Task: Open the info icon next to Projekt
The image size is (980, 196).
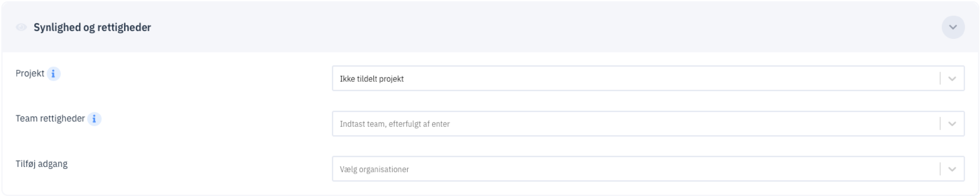Action: point(53,73)
